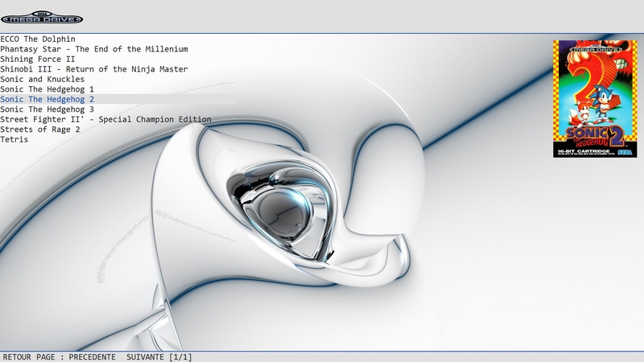The image size is (644, 362).
Task: Go to previous page with PRECEDENTE
Action: (92, 357)
